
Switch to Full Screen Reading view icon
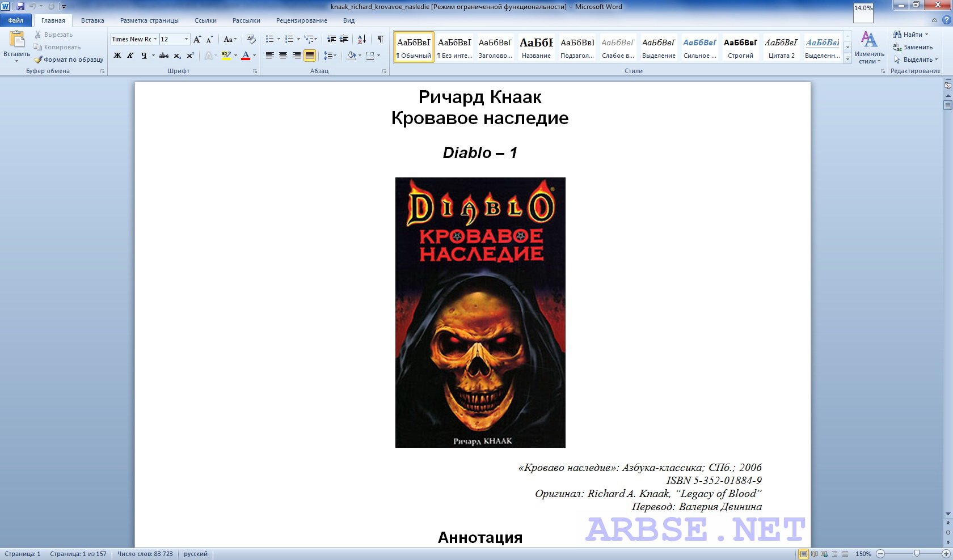pos(814,554)
